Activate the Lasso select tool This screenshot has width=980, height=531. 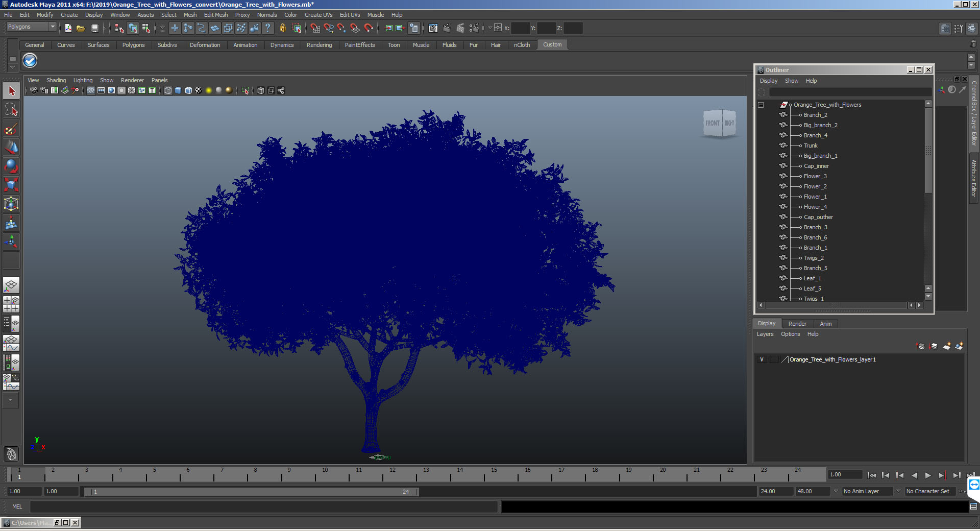[x=11, y=110]
